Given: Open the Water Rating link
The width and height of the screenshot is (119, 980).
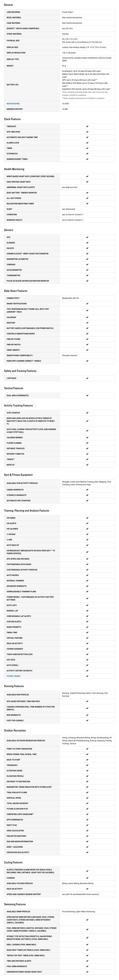Looking at the screenshot, I should tap(13, 103).
